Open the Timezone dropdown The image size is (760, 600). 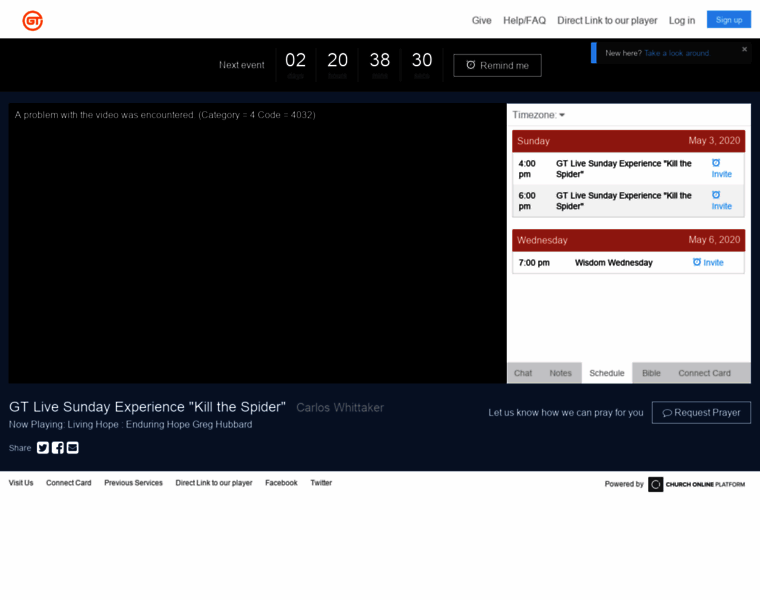538,115
